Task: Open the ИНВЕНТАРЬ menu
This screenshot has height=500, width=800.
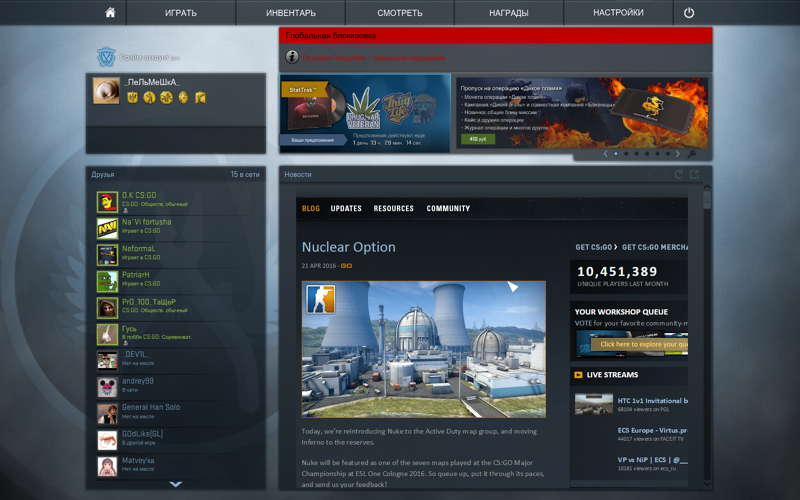Action: (290, 13)
